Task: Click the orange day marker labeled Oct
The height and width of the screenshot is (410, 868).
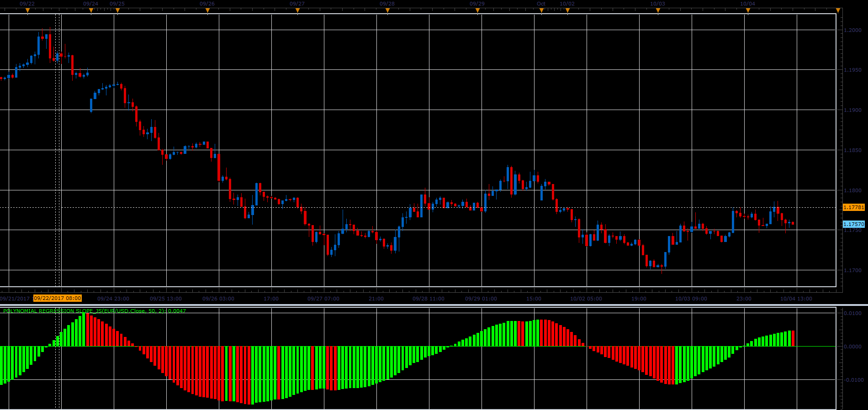Action: coord(541,10)
